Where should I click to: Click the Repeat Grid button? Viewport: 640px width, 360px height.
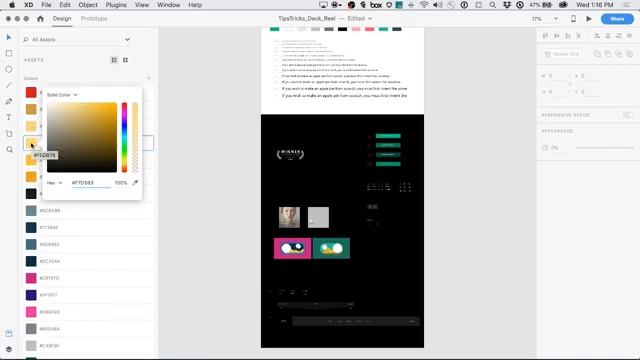click(562, 54)
